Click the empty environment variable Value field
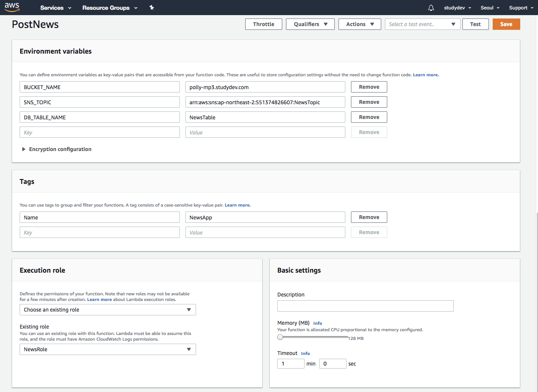The width and height of the screenshot is (538, 392). 265,132
